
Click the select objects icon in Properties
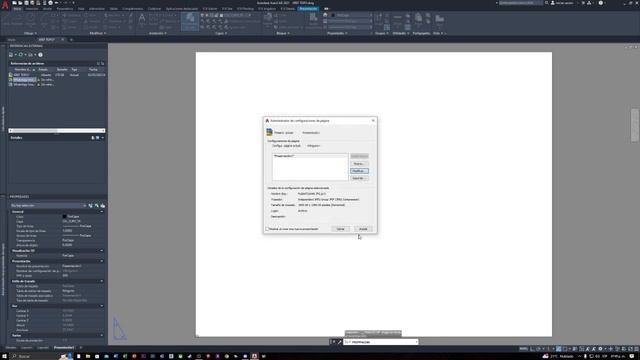point(97,206)
